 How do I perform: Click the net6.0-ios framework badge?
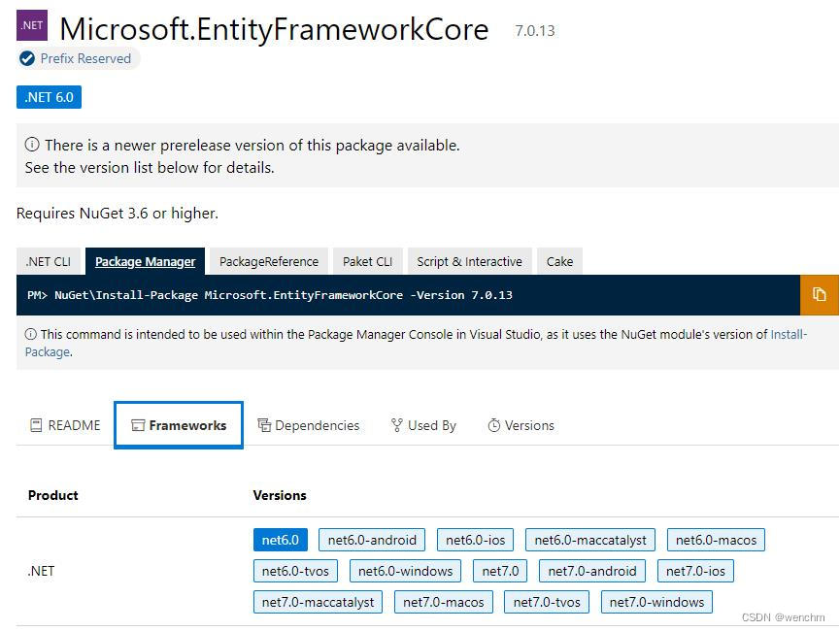[x=475, y=540]
